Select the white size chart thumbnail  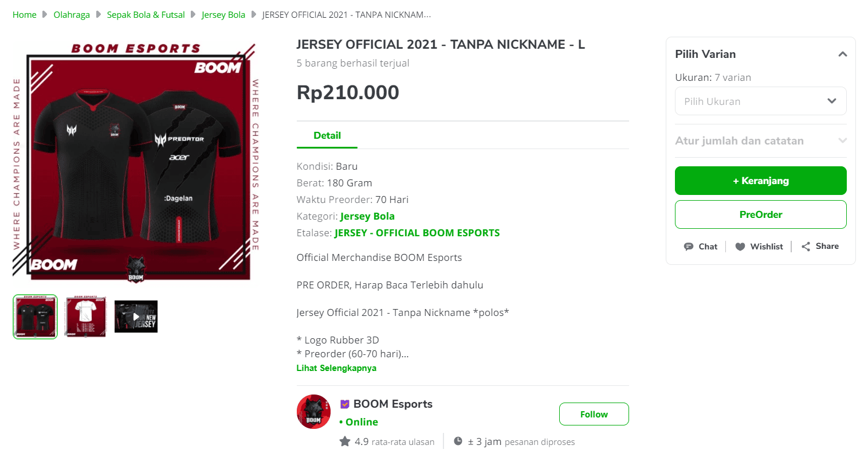pyautogui.click(x=85, y=317)
